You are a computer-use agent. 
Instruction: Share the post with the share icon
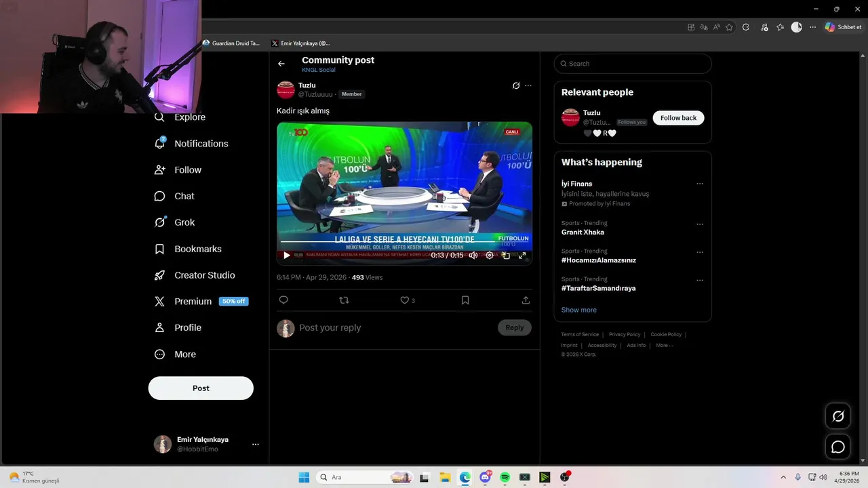[526, 300]
